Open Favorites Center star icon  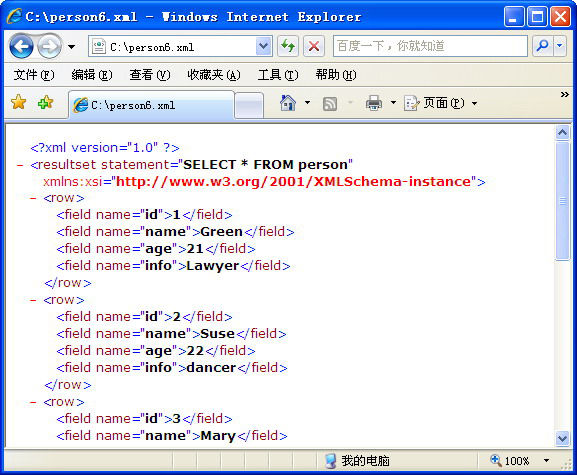(18, 102)
